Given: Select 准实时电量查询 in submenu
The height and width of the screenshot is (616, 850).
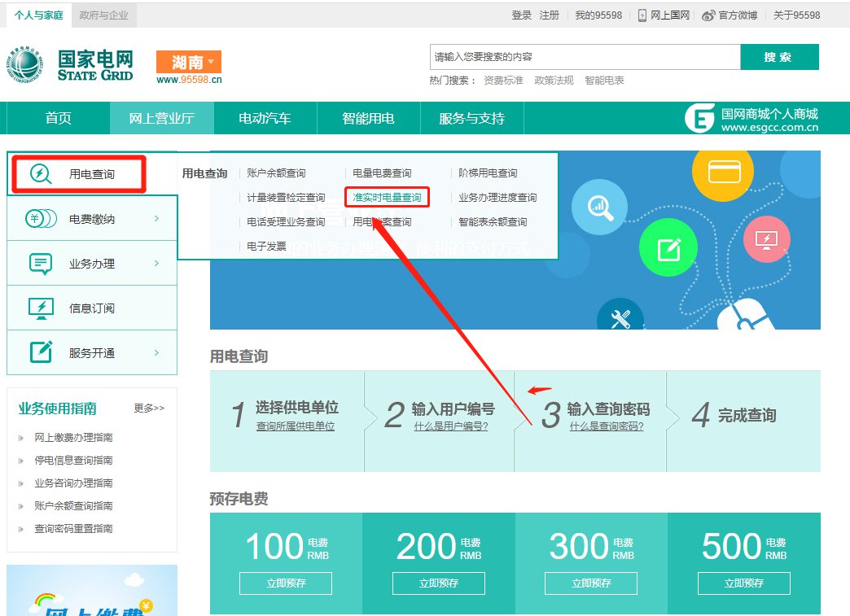Looking at the screenshot, I should point(387,198).
